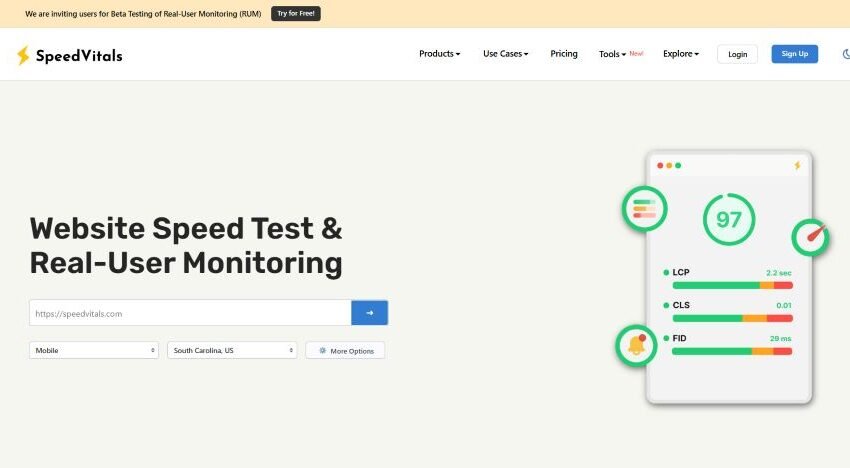The height and width of the screenshot is (468, 850).
Task: Click the Website Speed Test heading
Action: point(186,245)
